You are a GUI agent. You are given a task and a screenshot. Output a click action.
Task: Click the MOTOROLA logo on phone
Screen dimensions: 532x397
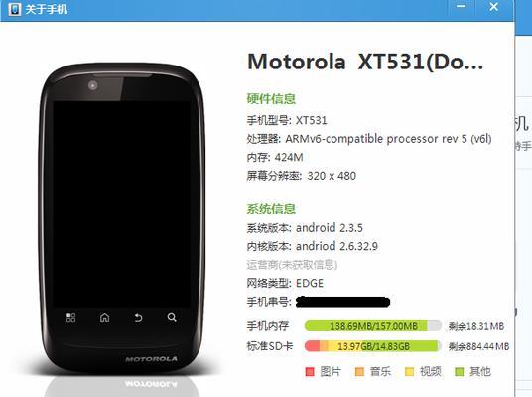click(151, 359)
